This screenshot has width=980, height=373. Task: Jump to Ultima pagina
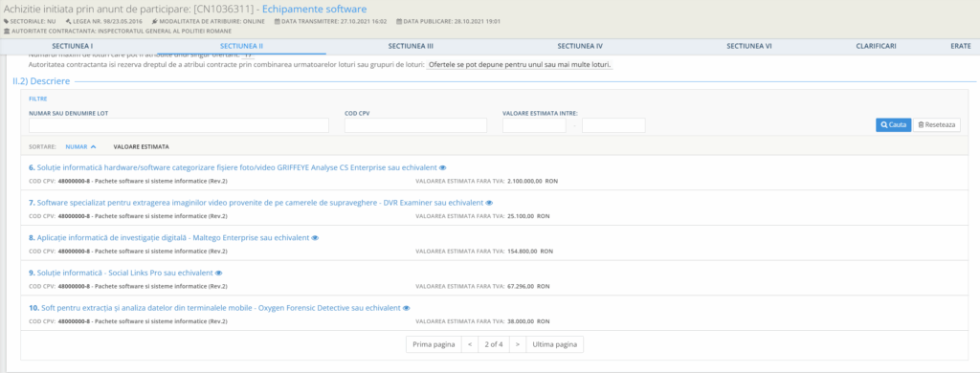[554, 344]
